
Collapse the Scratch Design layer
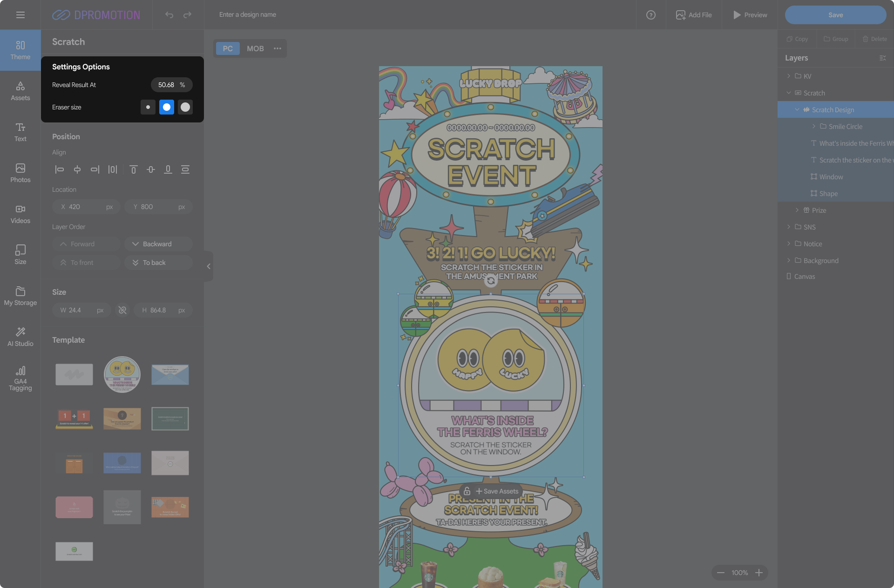tap(797, 110)
